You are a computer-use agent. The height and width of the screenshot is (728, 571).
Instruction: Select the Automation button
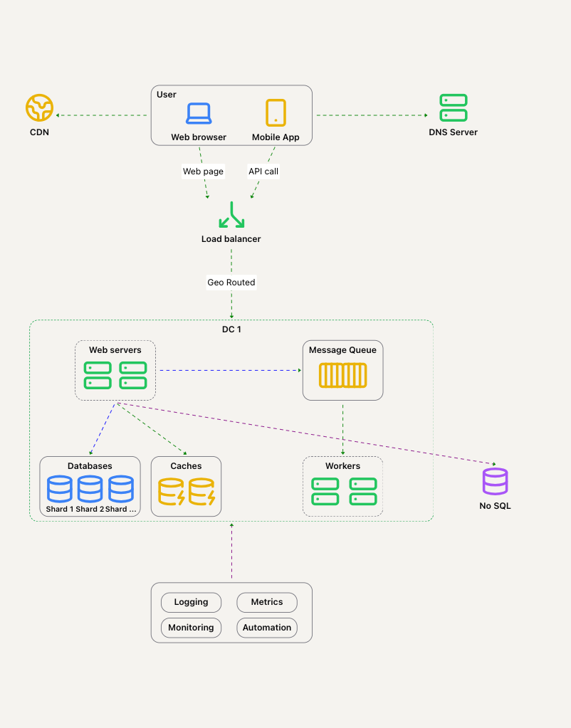[267, 628]
